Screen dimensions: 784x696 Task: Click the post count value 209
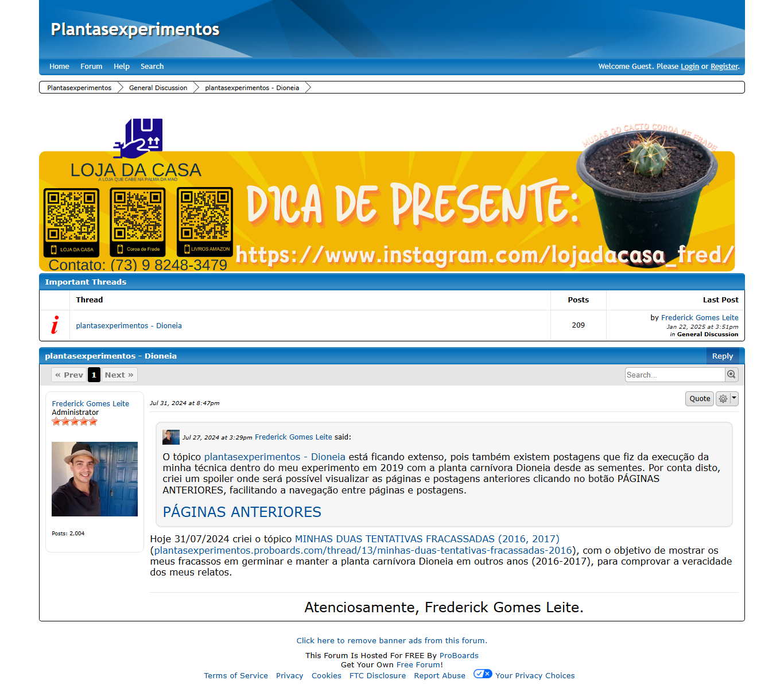point(578,325)
